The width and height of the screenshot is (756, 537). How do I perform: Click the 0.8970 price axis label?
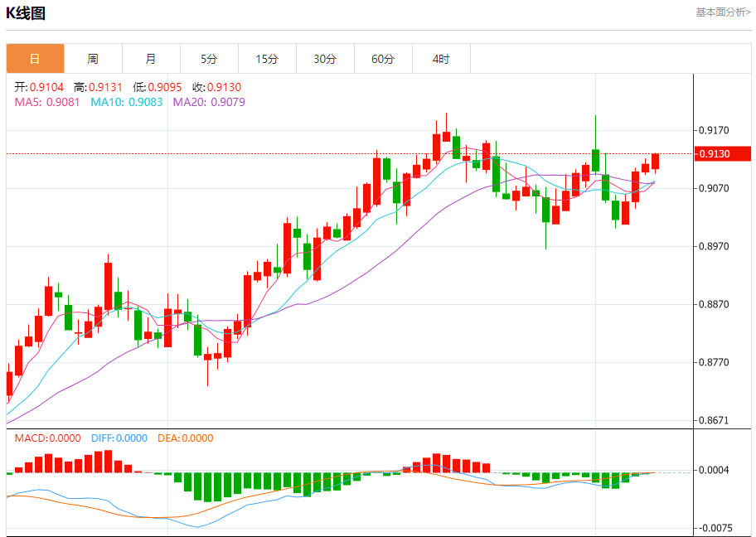714,246
